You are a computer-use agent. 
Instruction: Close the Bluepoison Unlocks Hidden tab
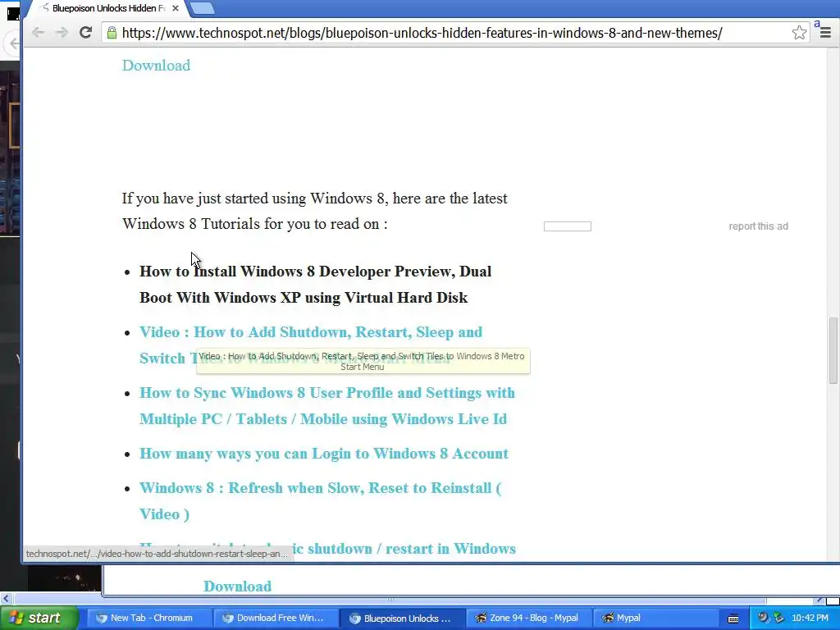click(176, 8)
